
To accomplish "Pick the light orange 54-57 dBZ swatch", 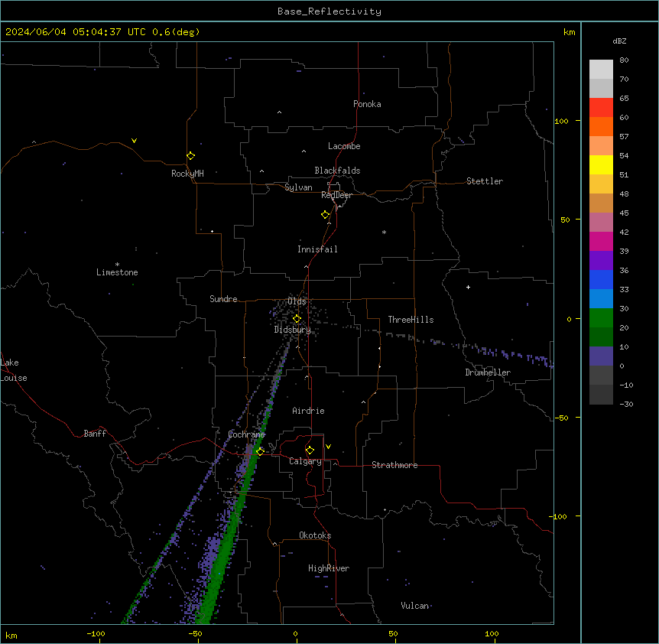I will pos(601,146).
